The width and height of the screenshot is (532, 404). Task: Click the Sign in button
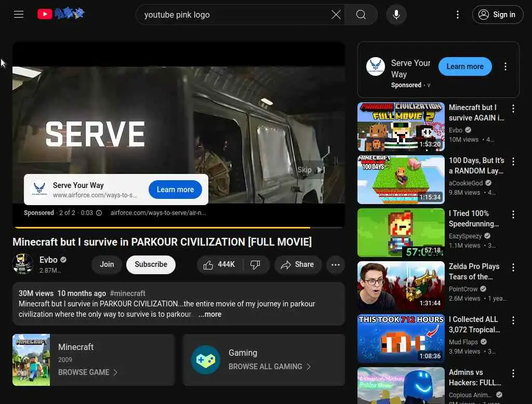click(497, 15)
